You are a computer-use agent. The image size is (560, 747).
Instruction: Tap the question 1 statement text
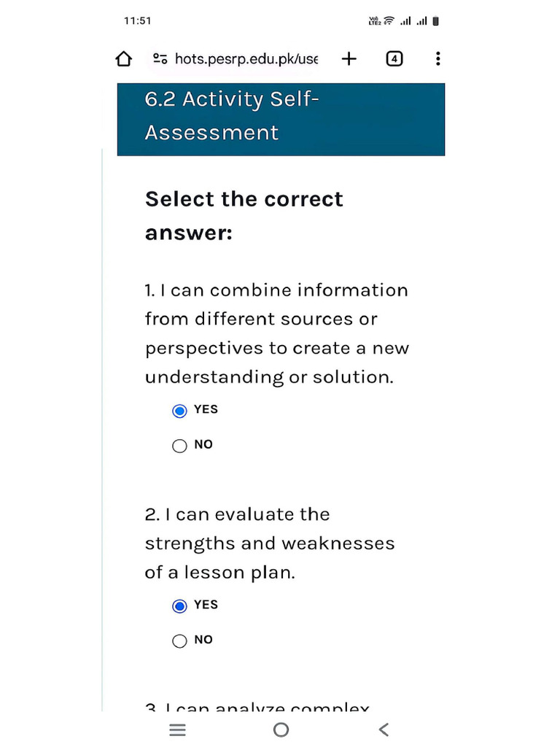(x=276, y=333)
